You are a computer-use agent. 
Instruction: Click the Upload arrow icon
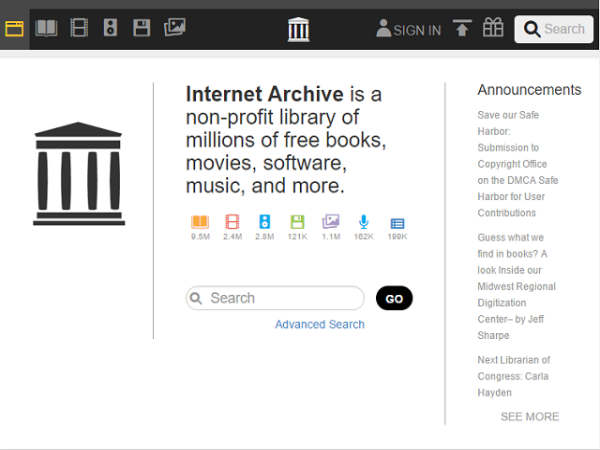point(461,29)
